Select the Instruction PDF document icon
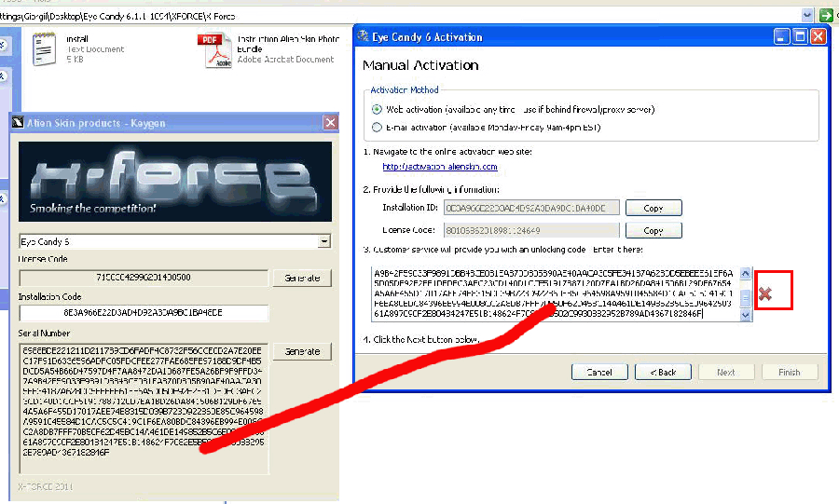The height and width of the screenshot is (504, 839). 215,50
